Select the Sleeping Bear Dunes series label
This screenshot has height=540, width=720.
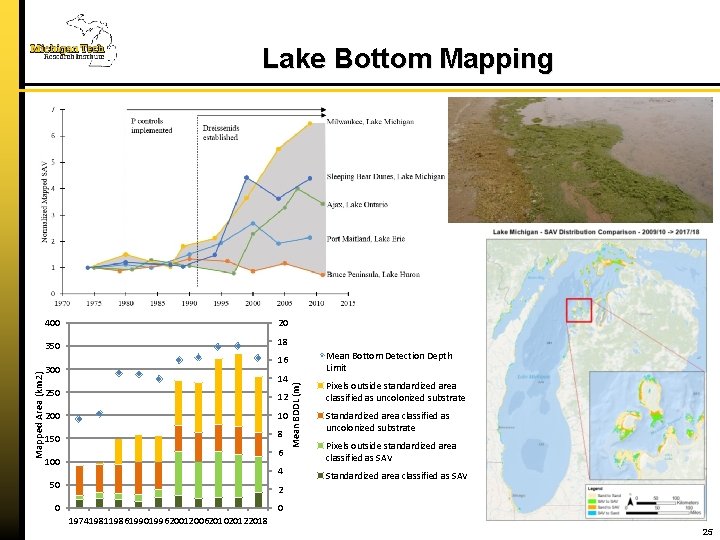coord(386,176)
